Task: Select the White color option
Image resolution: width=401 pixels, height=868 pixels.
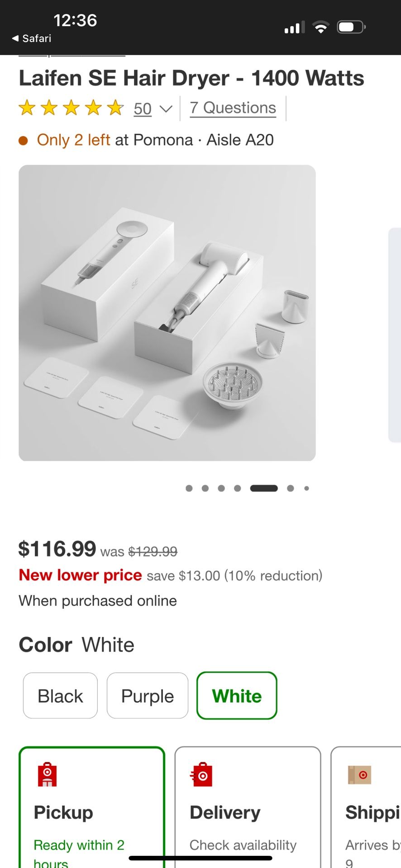Action: (237, 696)
